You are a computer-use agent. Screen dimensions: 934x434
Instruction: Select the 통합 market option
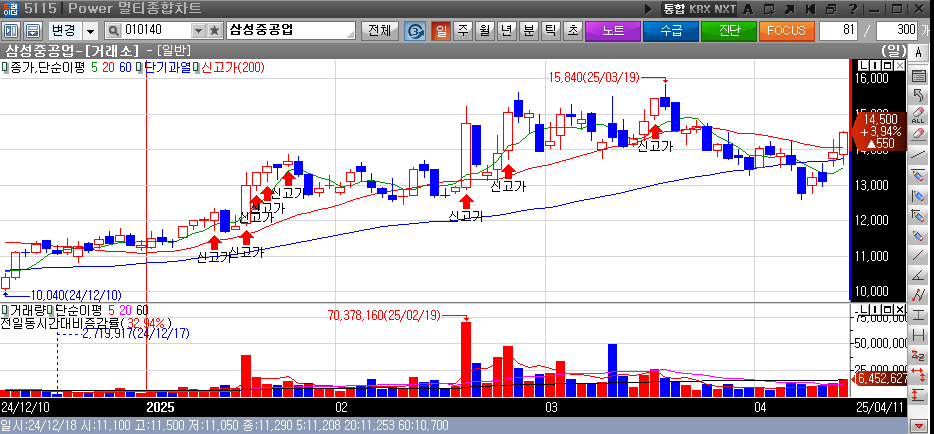[674, 9]
